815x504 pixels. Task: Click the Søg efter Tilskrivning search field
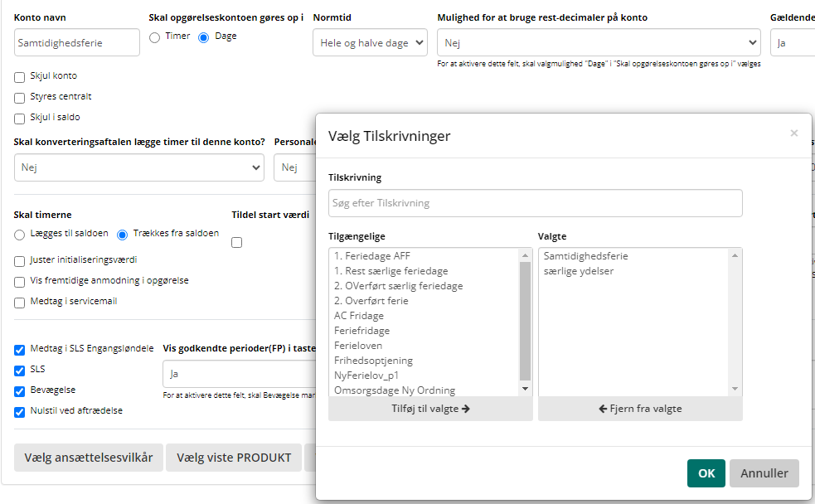pyautogui.click(x=535, y=203)
